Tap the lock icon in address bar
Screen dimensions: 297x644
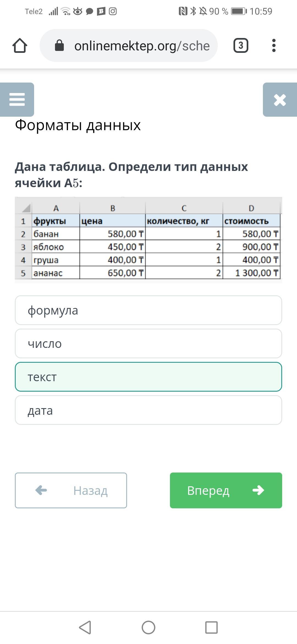(x=59, y=45)
